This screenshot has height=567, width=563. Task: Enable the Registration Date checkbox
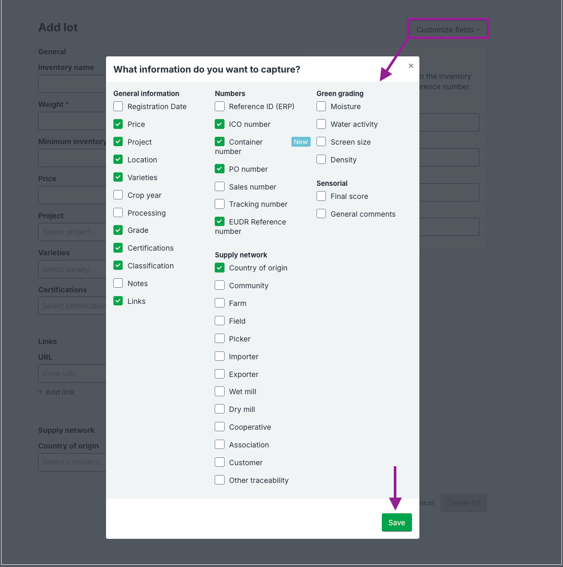click(118, 106)
